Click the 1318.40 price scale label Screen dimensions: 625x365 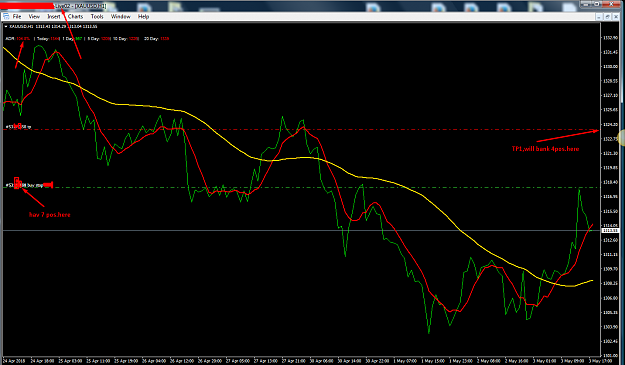click(610, 182)
